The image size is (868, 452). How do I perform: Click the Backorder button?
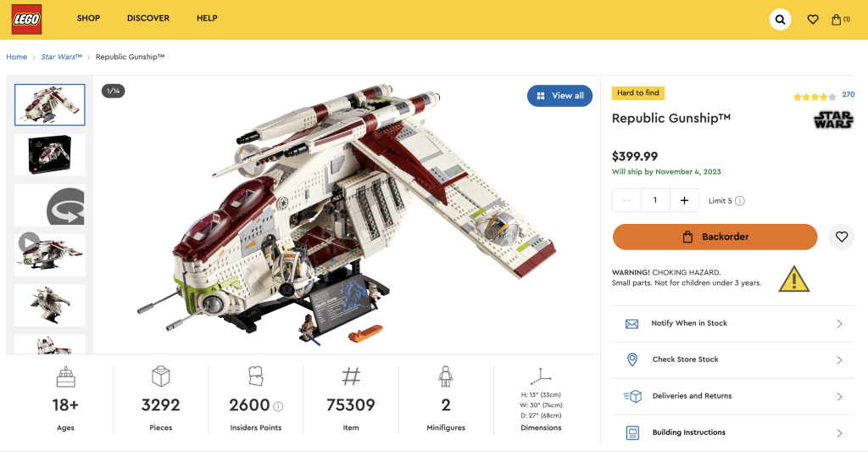pyautogui.click(x=715, y=237)
